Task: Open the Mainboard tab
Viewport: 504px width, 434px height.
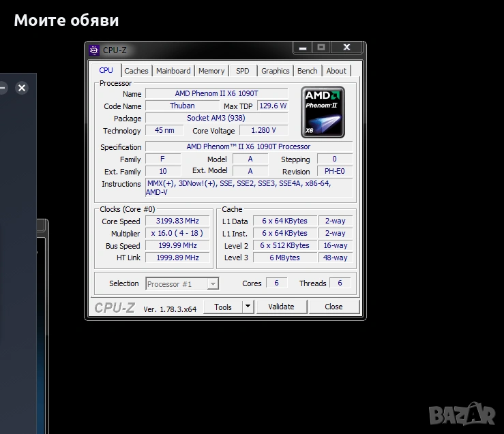Action: [173, 71]
